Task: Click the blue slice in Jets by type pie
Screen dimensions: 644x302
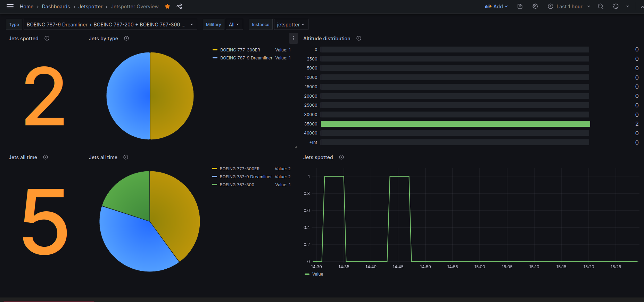Action: click(x=129, y=96)
